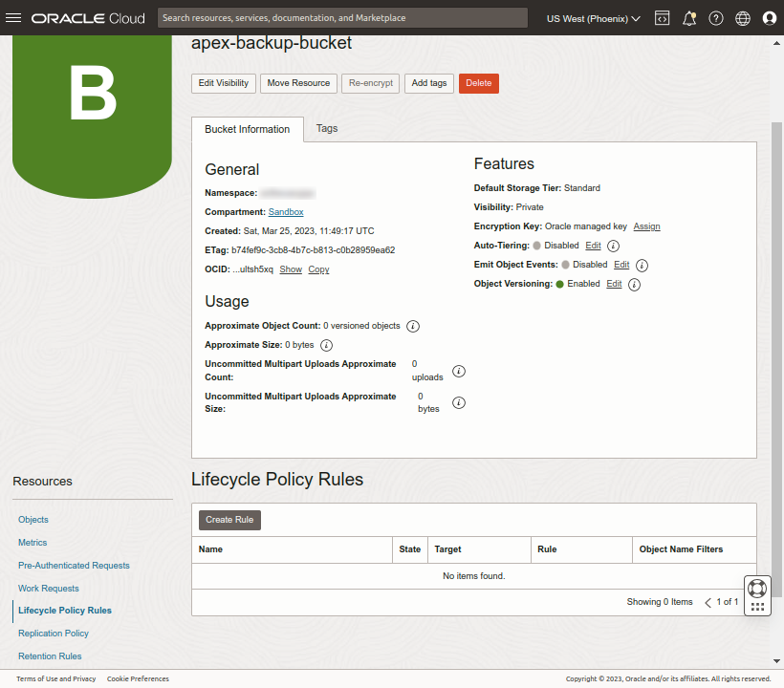Assign a customer-managed encryption key

point(646,226)
